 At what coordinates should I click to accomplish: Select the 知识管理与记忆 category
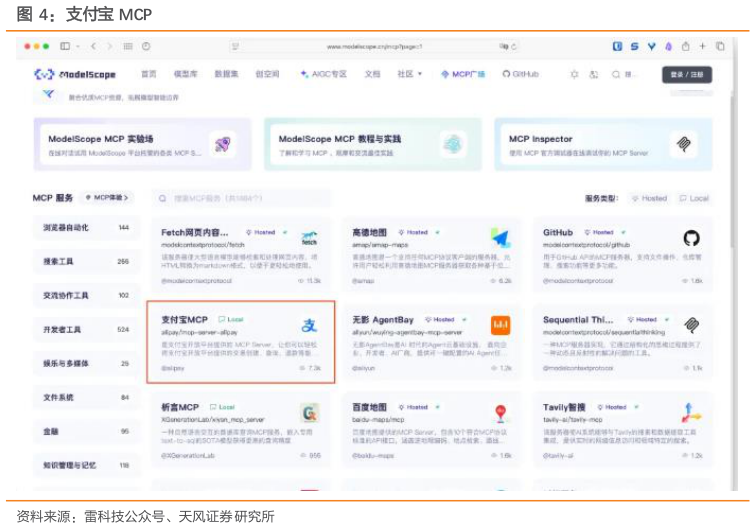pyautogui.click(x=87, y=465)
